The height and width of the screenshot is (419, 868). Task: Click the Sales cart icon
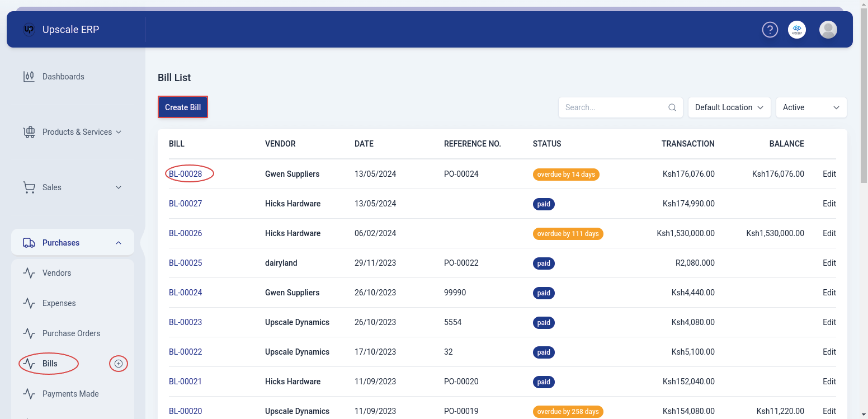[29, 187]
